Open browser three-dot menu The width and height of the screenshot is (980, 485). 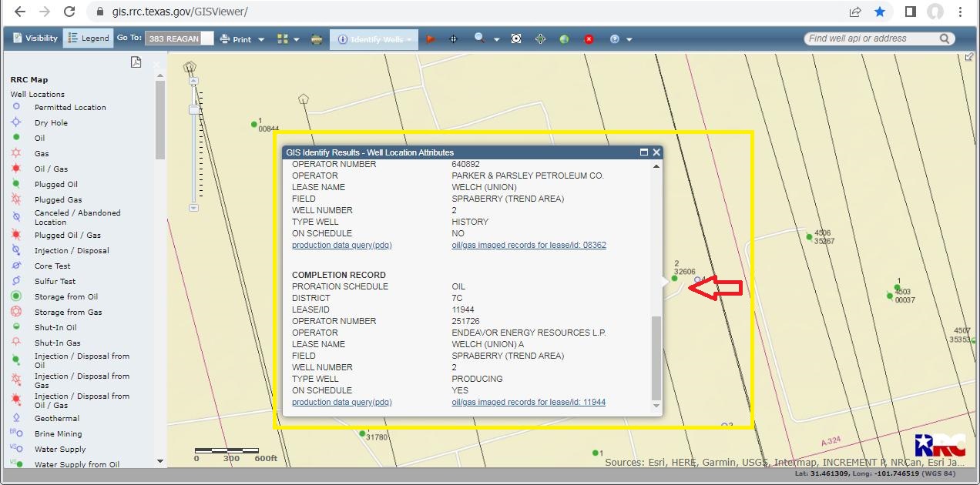961,12
